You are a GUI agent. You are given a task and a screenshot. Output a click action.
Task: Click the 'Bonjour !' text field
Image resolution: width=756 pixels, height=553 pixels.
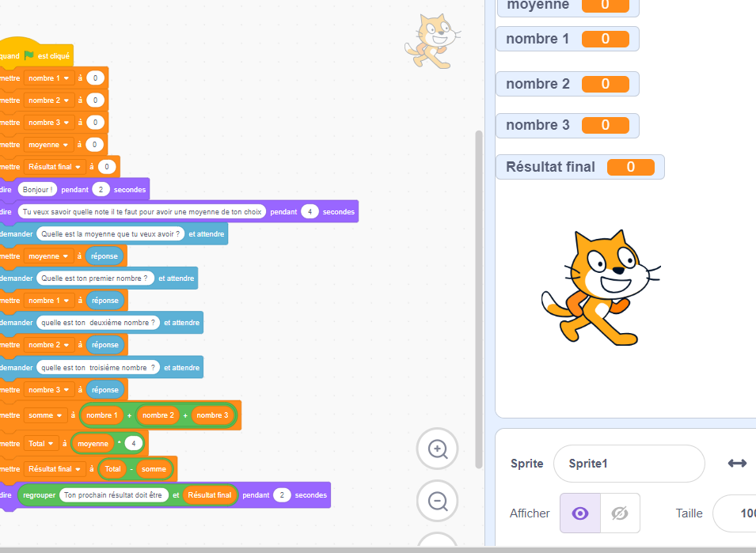click(38, 189)
